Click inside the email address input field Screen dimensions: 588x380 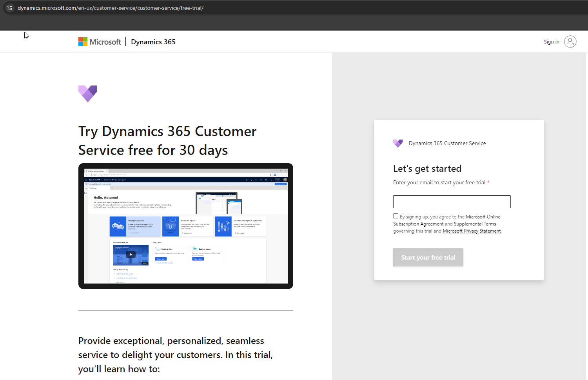(452, 202)
